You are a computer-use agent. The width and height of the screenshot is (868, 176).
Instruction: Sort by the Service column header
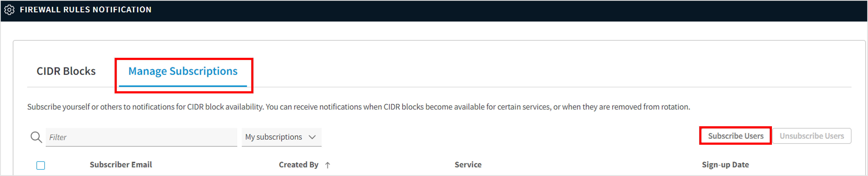click(x=468, y=165)
